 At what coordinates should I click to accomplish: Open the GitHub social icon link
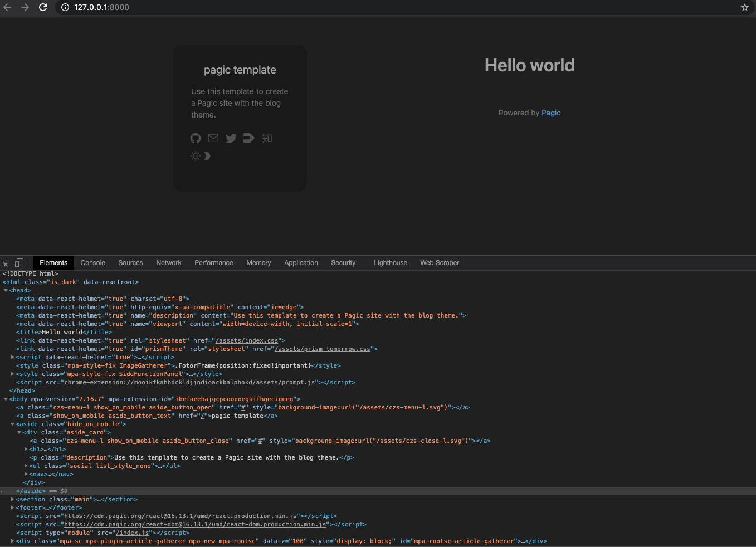pyautogui.click(x=196, y=138)
